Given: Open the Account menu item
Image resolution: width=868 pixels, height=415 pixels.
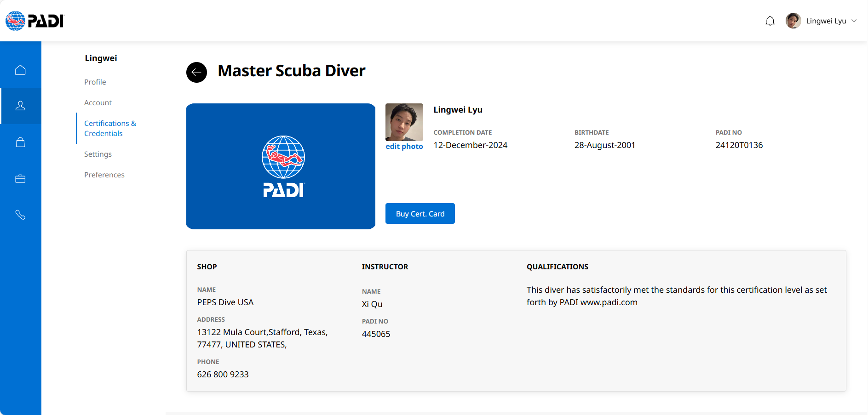Looking at the screenshot, I should 98,102.
